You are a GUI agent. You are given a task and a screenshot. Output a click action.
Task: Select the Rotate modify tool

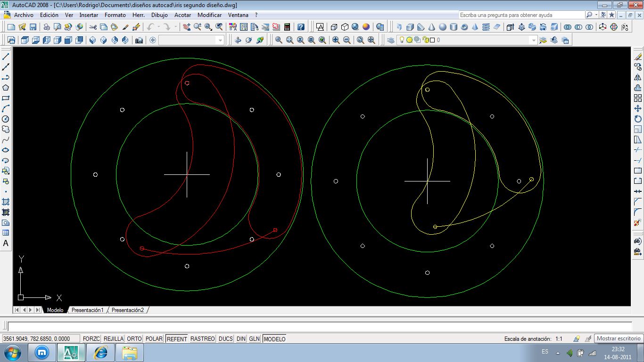pos(638,119)
